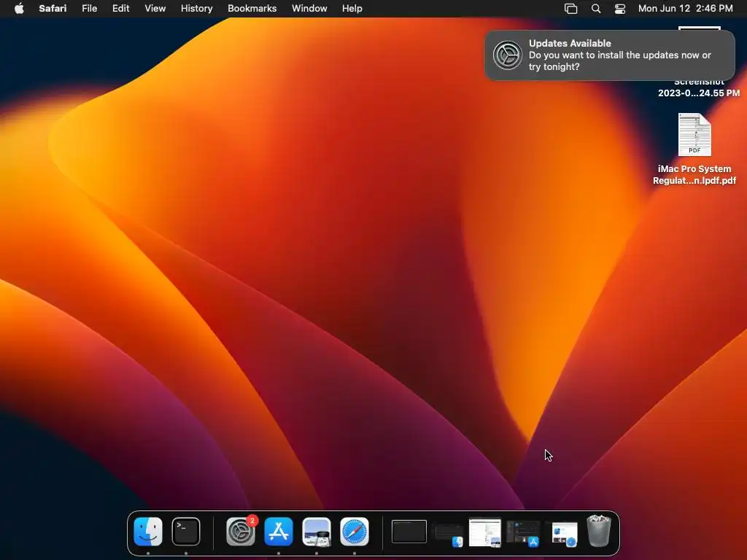
Task: Restore the minimized Preview window in the Dock
Action: (485, 532)
